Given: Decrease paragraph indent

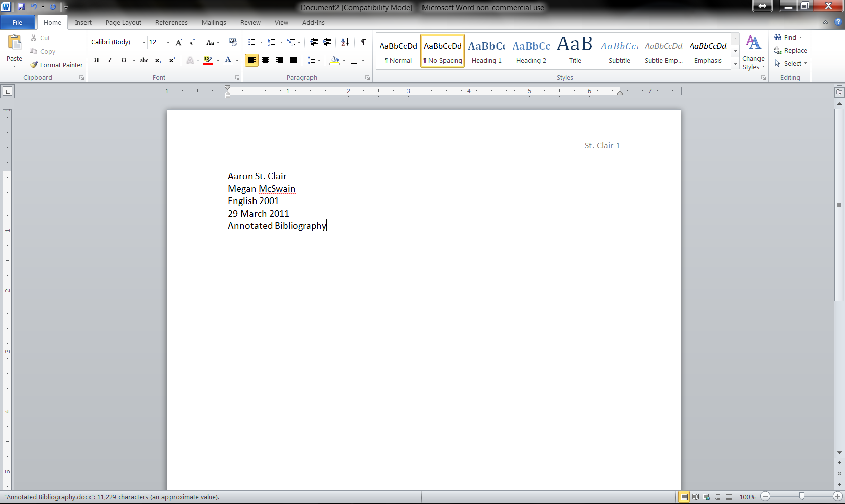Looking at the screenshot, I should [x=314, y=42].
